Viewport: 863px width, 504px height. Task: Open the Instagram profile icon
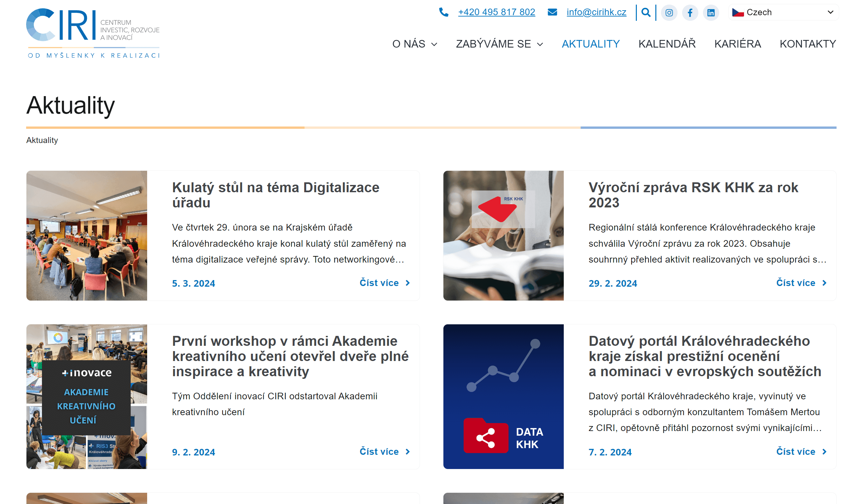(x=669, y=13)
